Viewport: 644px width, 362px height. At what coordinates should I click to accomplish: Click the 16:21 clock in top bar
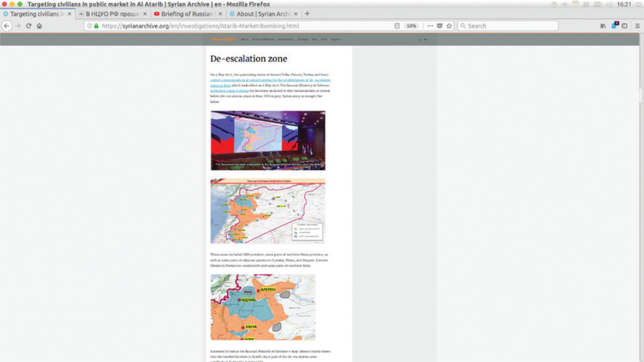coord(624,4)
